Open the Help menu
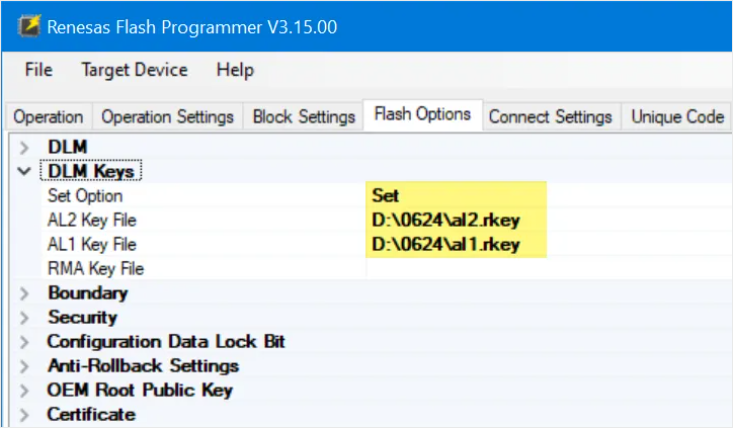The width and height of the screenshot is (733, 428). [235, 70]
